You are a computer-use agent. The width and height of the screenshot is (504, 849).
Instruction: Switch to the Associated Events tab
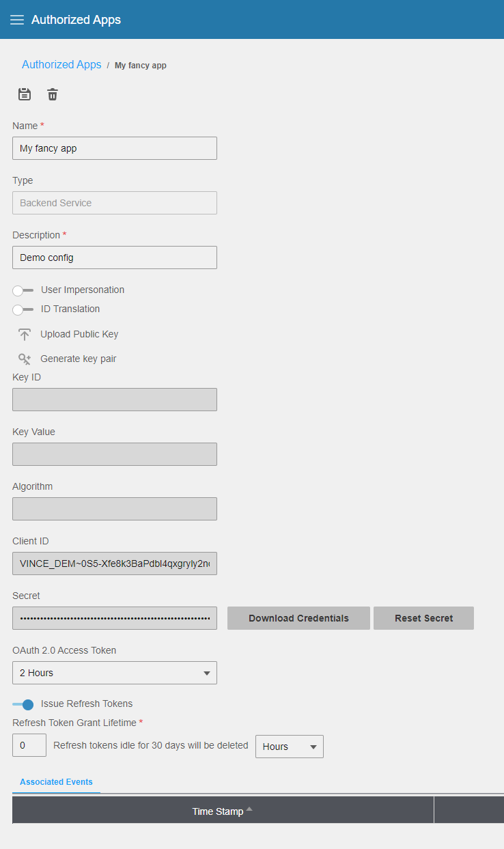(x=56, y=782)
